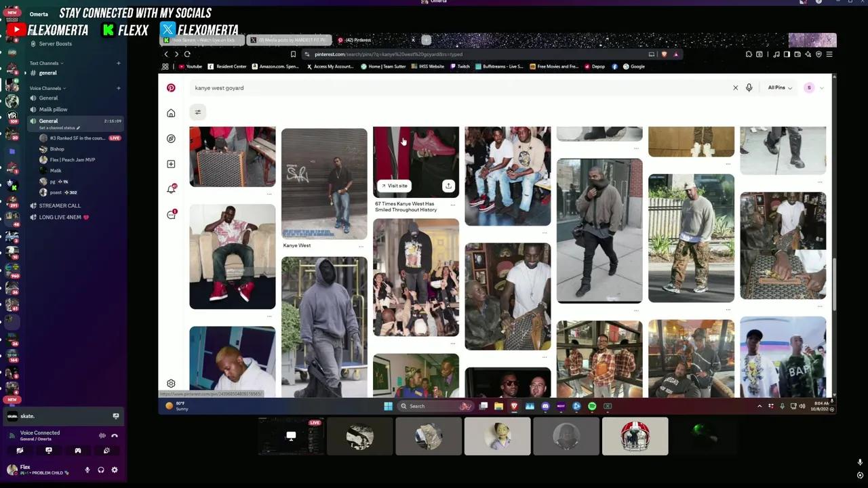Open the Twitch bookmark
The image size is (868, 488).
(x=460, y=66)
